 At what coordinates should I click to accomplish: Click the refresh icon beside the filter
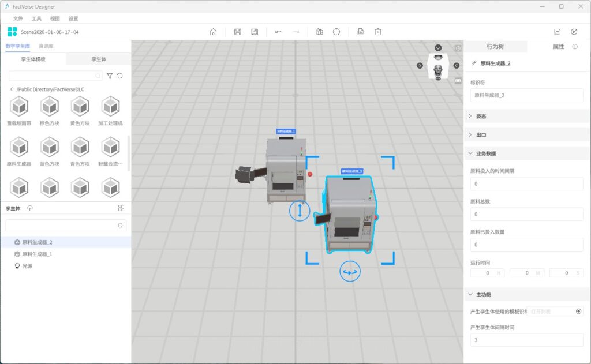click(x=119, y=76)
